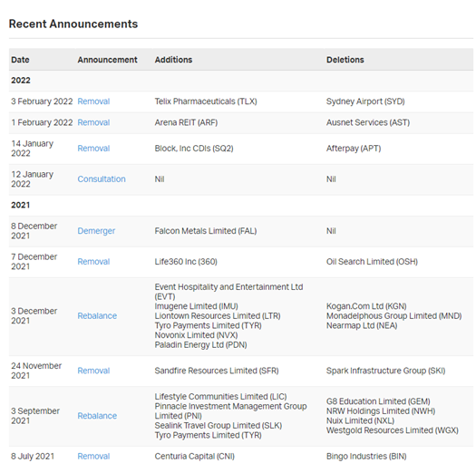Open the 3 December 2021 Rebalance link

[97, 316]
